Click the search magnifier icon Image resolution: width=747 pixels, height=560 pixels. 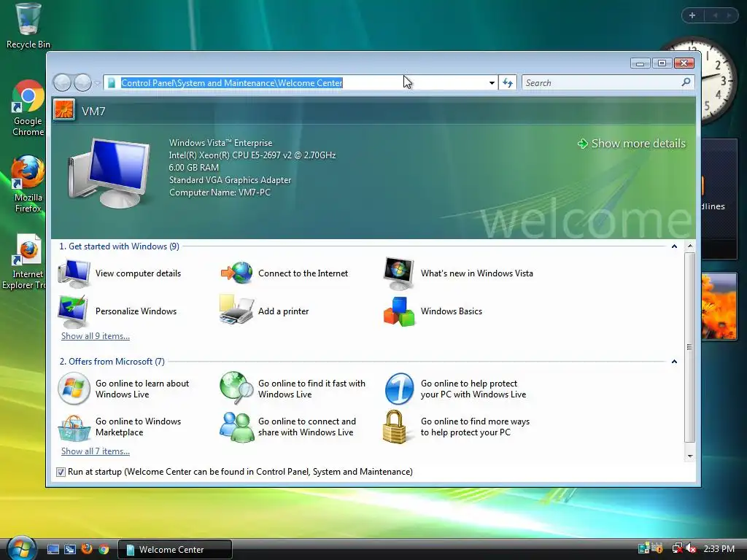coord(686,82)
